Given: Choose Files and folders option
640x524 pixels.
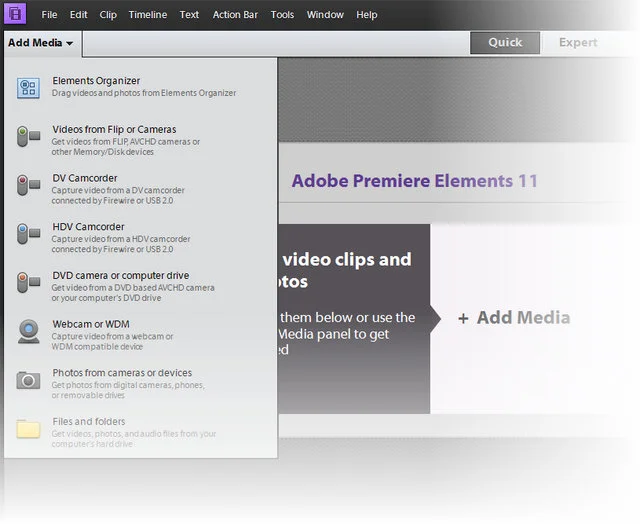Looking at the screenshot, I should [89, 421].
